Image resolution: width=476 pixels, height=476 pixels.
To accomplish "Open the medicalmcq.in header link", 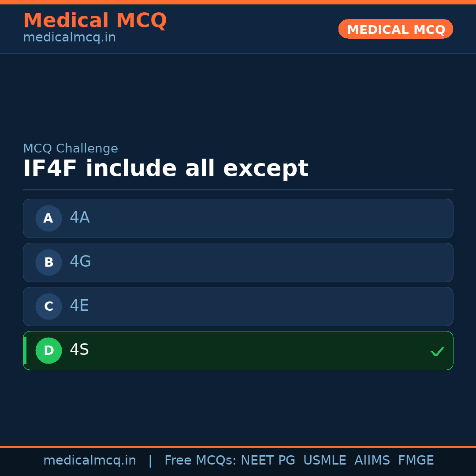I will [x=69, y=37].
